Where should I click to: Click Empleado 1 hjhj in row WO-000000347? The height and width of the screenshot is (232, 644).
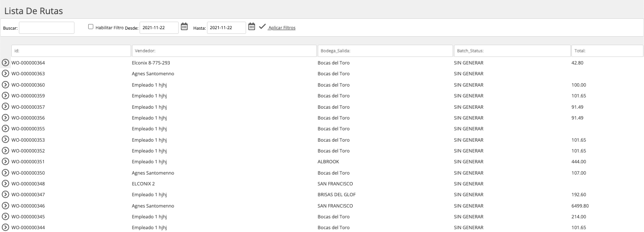[149, 194]
